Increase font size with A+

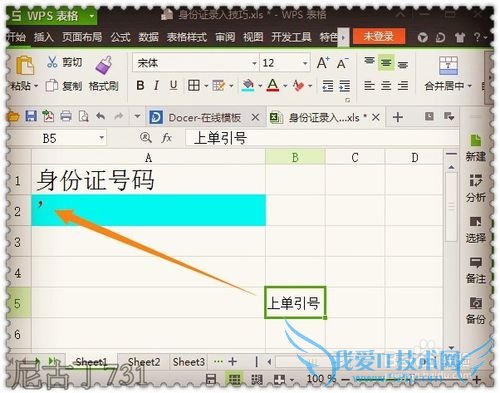[x=323, y=63]
